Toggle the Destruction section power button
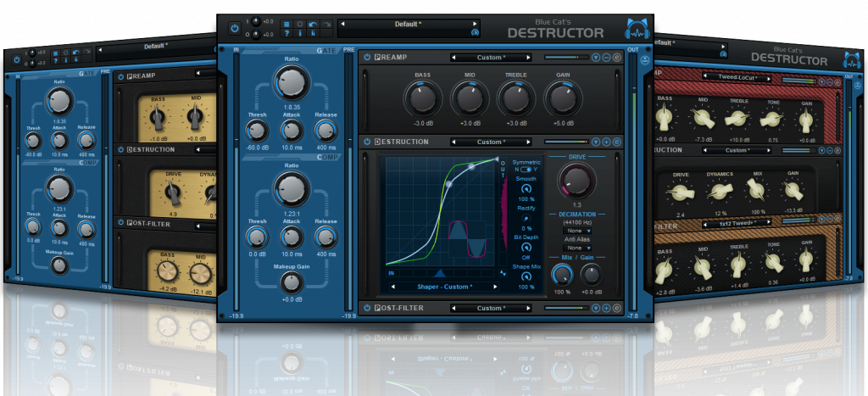Viewport: 868px width, 396px height. tap(368, 142)
